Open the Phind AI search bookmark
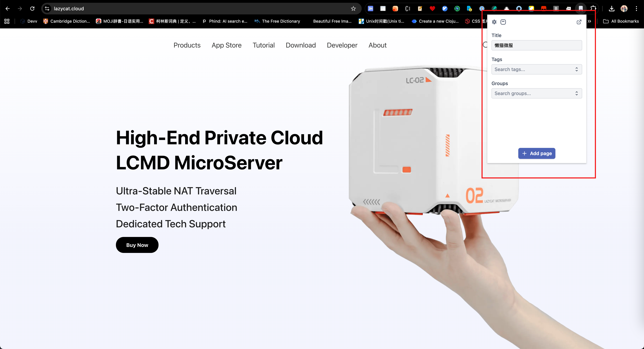Screen dimensions: 644x349 pyautogui.click(x=225, y=21)
